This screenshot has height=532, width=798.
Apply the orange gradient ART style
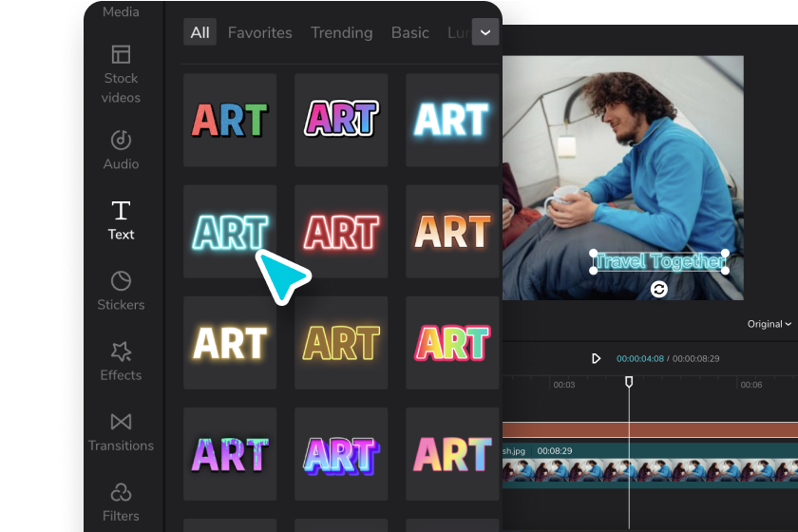click(x=452, y=231)
